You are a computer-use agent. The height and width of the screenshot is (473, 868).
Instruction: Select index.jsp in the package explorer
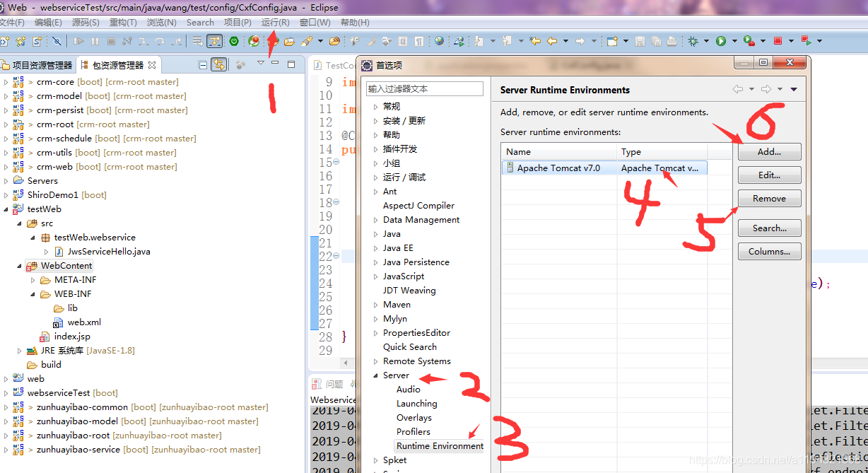point(72,337)
